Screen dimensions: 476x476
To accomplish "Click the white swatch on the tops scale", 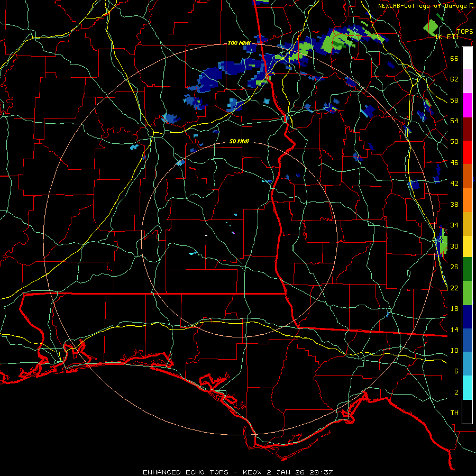I will tap(467, 58).
